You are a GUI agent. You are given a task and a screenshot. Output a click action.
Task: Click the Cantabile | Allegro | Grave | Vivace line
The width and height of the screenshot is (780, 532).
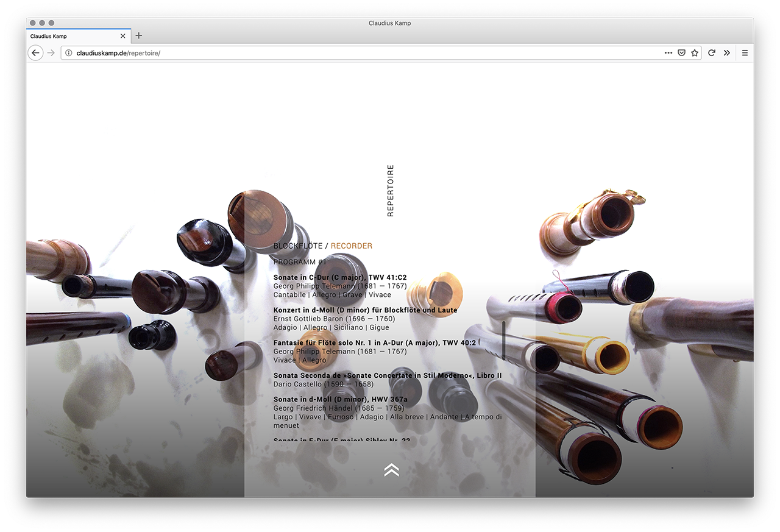(333, 294)
